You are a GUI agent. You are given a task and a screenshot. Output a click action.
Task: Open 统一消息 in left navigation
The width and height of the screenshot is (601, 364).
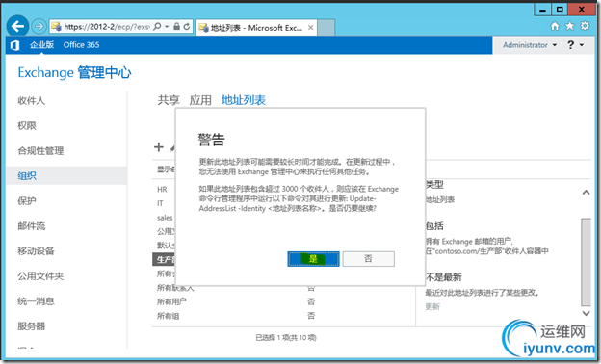(36, 301)
